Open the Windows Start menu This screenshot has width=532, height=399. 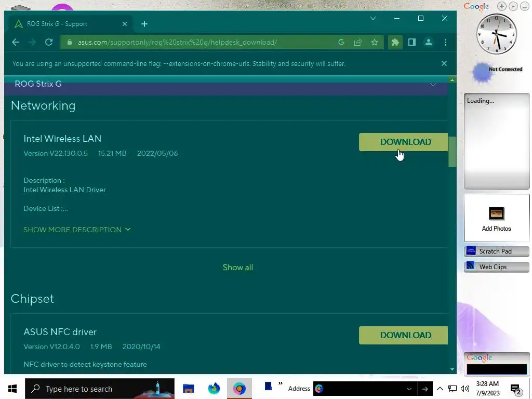12,389
